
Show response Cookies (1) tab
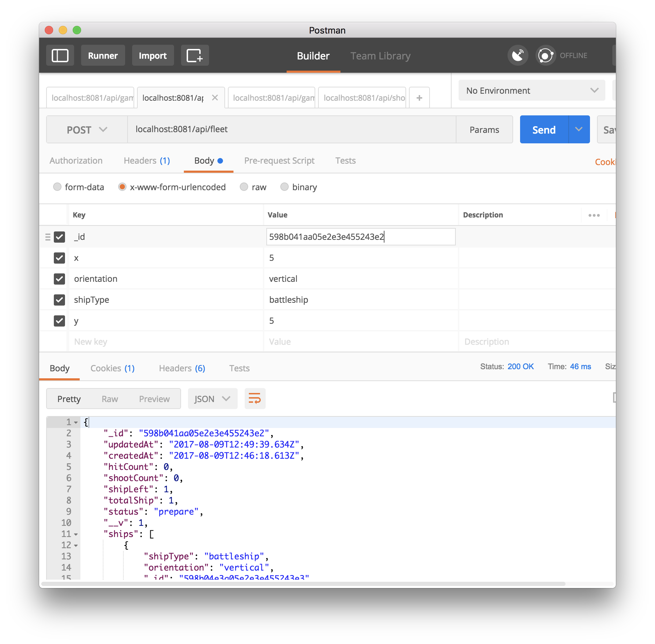113,368
